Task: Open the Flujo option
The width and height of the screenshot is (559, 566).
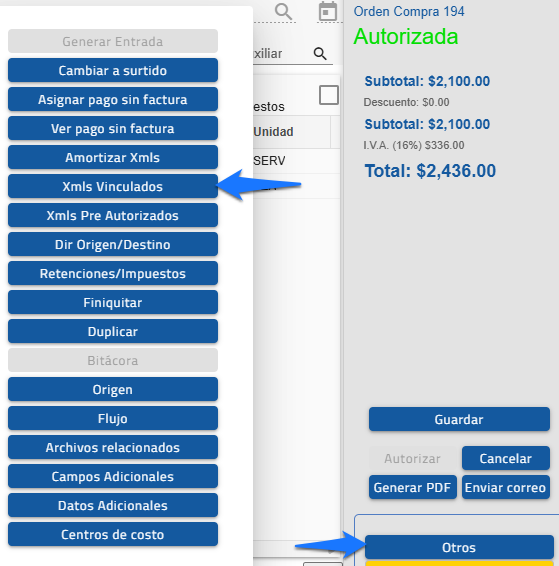Action: pos(113,418)
